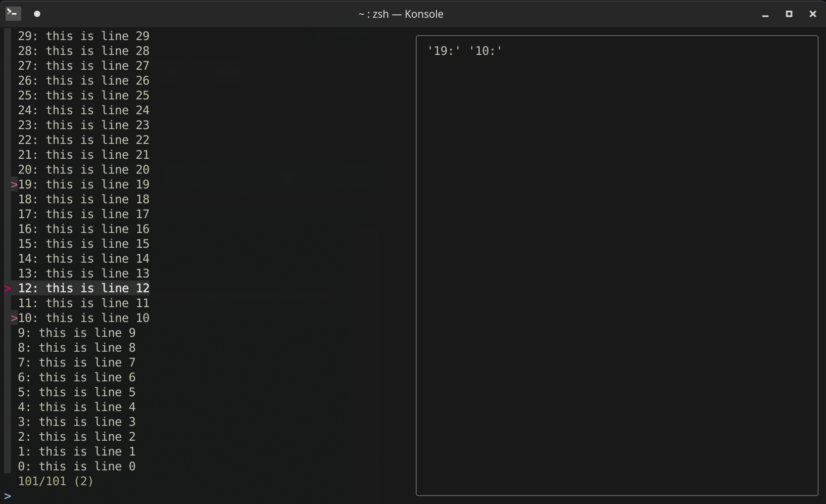Select row '21: this is line 21'
This screenshot has width=826, height=504.
pos(84,155)
